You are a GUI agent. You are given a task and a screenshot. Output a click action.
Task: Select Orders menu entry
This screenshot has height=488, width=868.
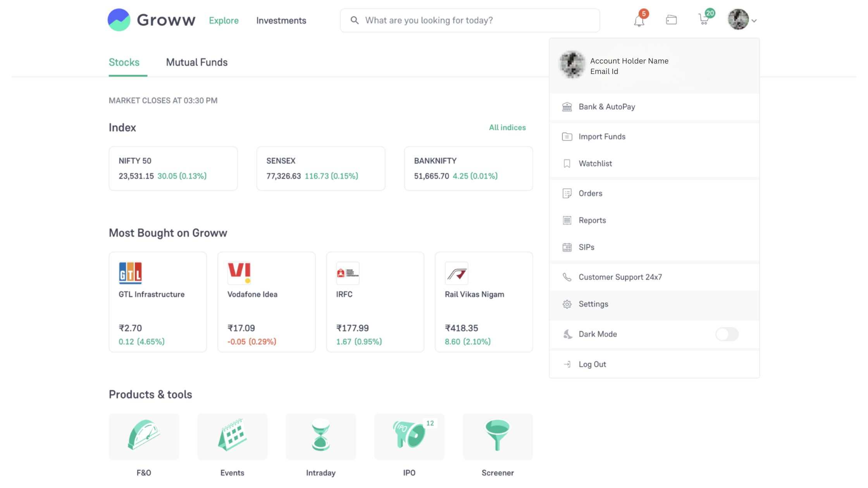pos(654,193)
